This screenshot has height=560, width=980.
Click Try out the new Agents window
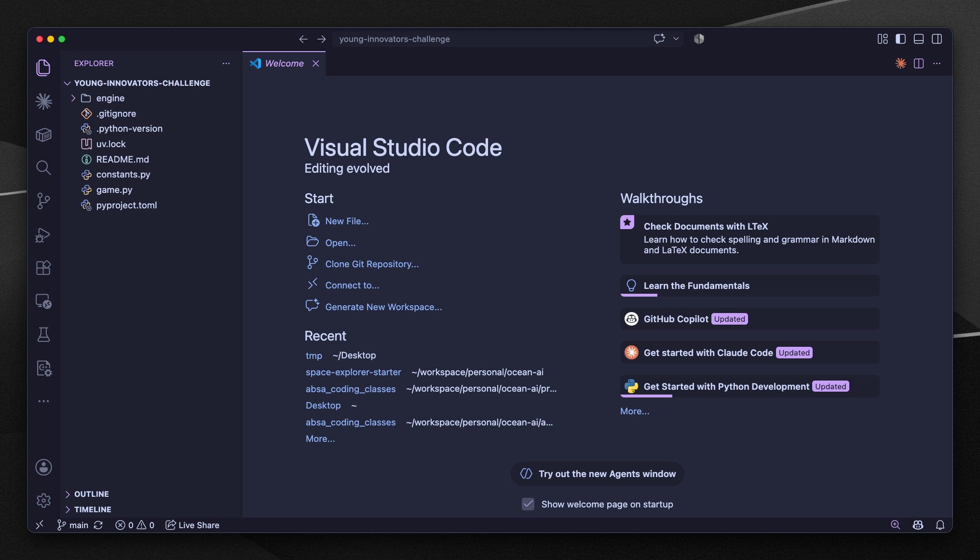pos(597,474)
